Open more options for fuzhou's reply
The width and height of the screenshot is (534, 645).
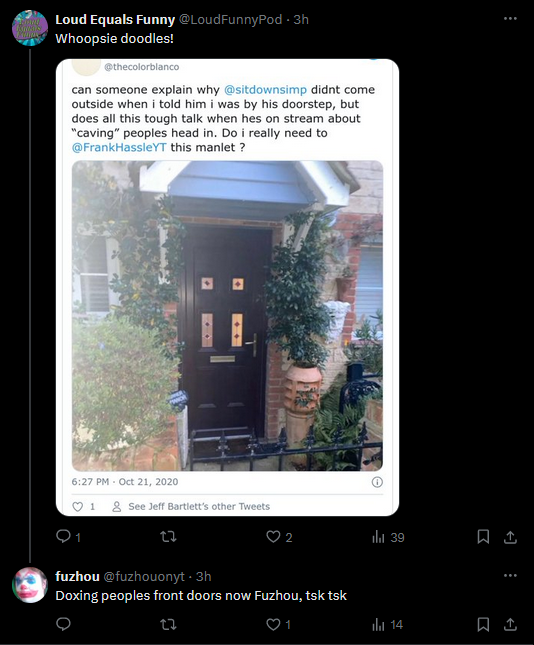pos(510,575)
